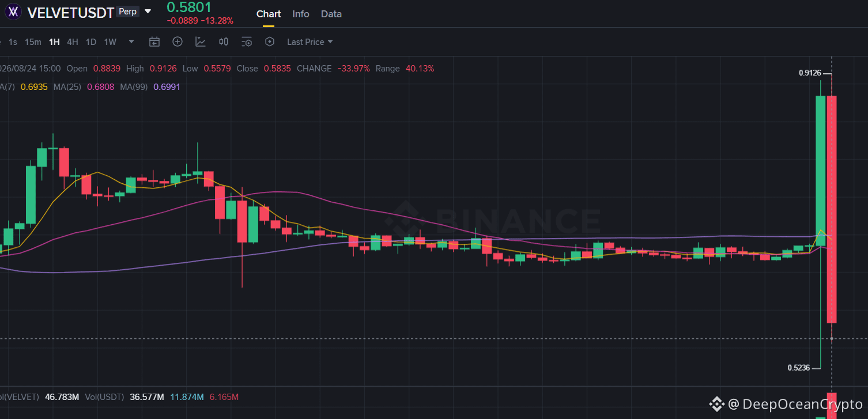Click the 0.9126 high price marker on the chart

[x=810, y=73]
